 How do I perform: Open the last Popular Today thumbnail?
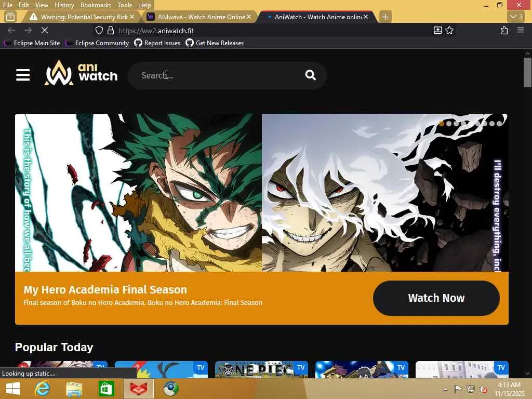462,369
